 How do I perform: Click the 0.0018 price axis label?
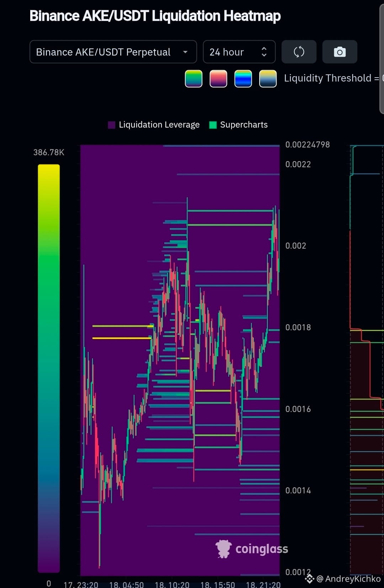(x=298, y=327)
